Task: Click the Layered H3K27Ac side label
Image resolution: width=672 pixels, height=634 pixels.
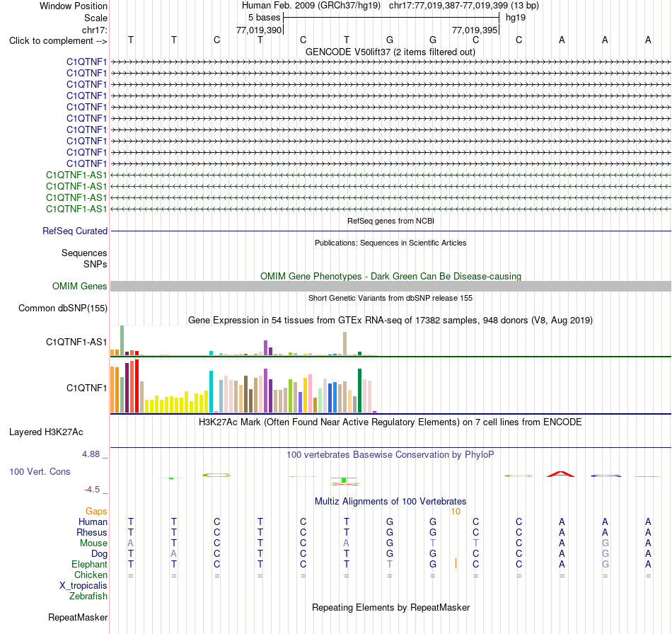Action: tap(46, 432)
